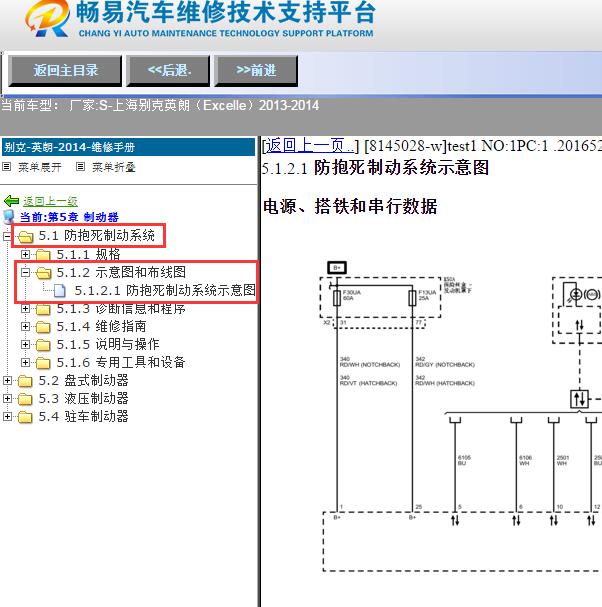
Task: Click the 5.2 盘式制动器 folder icon
Action: pyautogui.click(x=26, y=381)
